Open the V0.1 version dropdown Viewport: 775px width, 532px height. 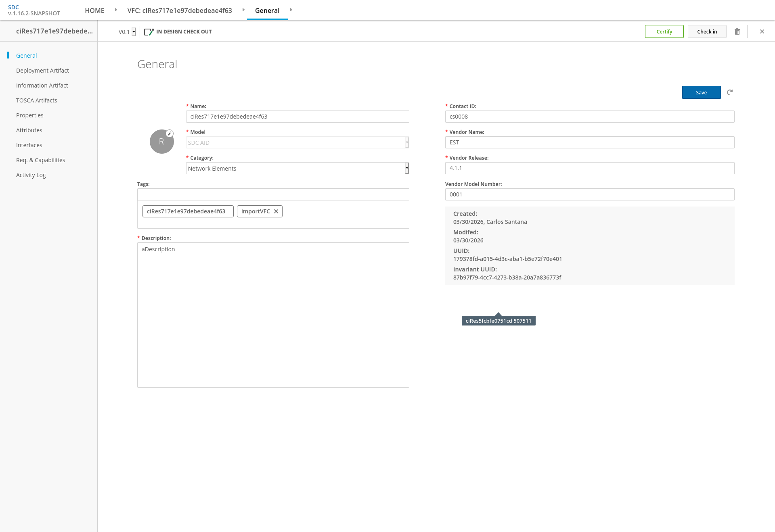click(x=134, y=32)
